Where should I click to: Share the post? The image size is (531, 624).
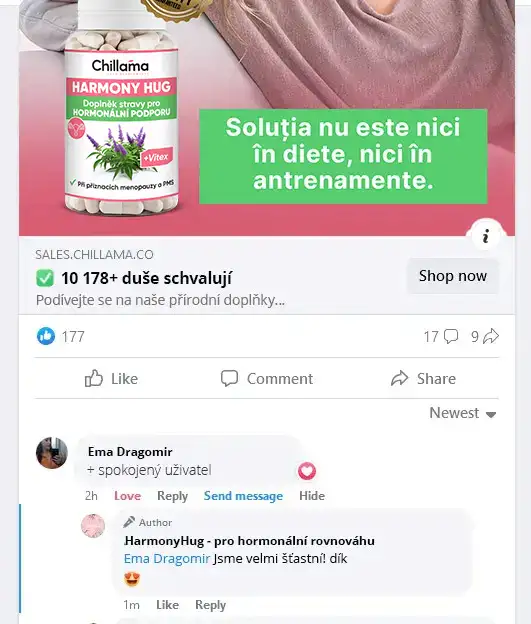[x=423, y=378]
